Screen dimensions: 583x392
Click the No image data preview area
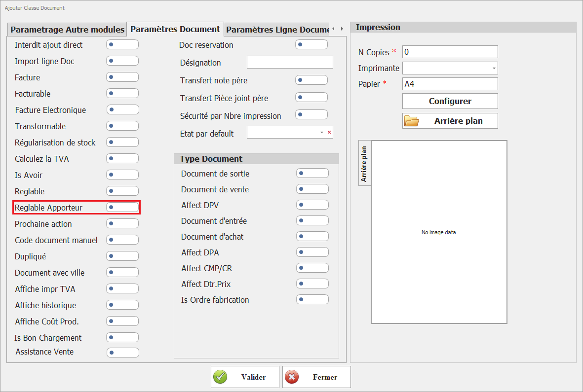pos(439,232)
